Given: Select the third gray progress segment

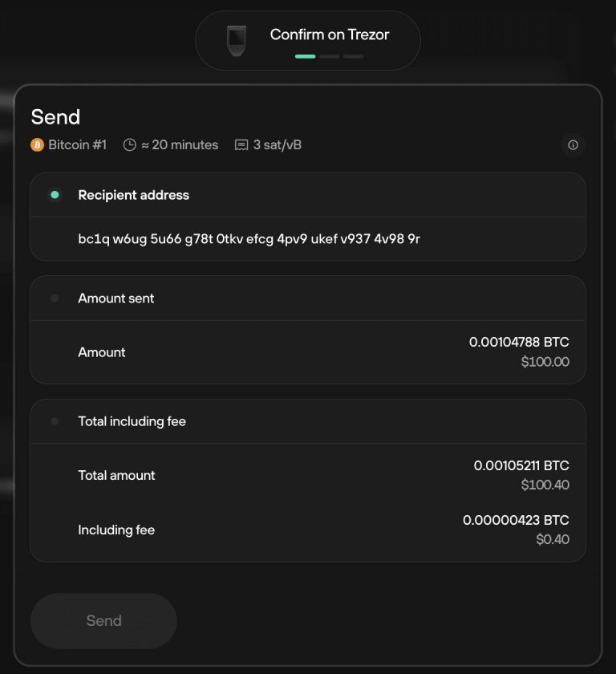Looking at the screenshot, I should (x=353, y=57).
